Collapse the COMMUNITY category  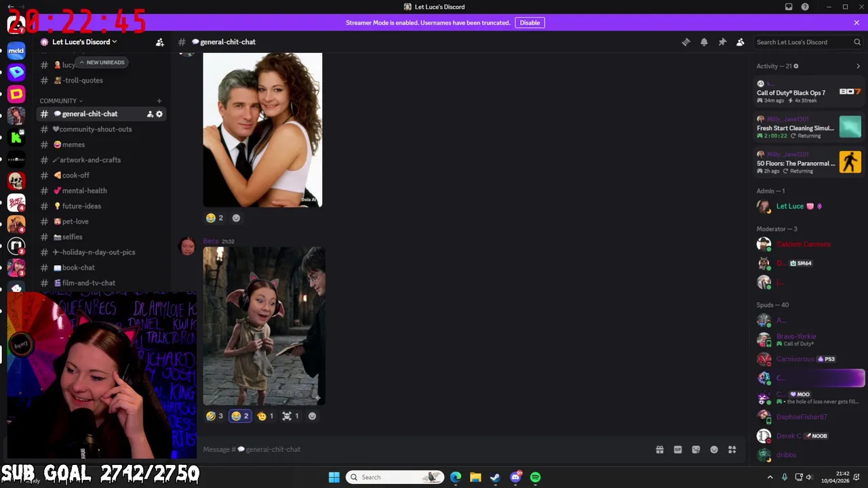61,101
